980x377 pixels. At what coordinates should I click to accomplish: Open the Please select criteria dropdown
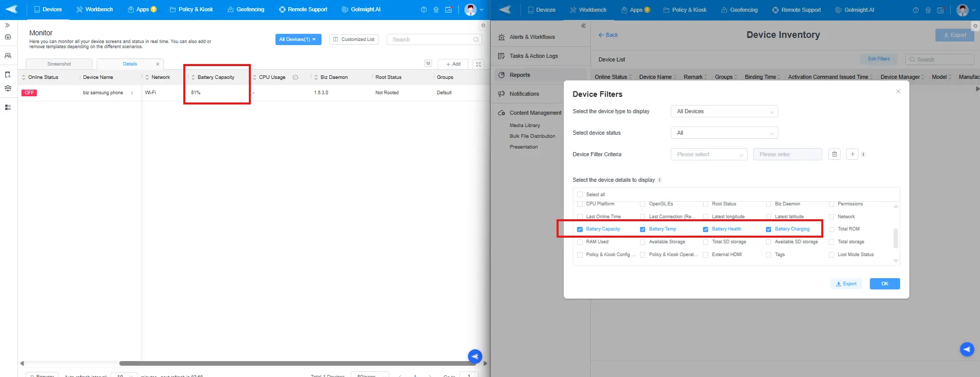point(709,154)
